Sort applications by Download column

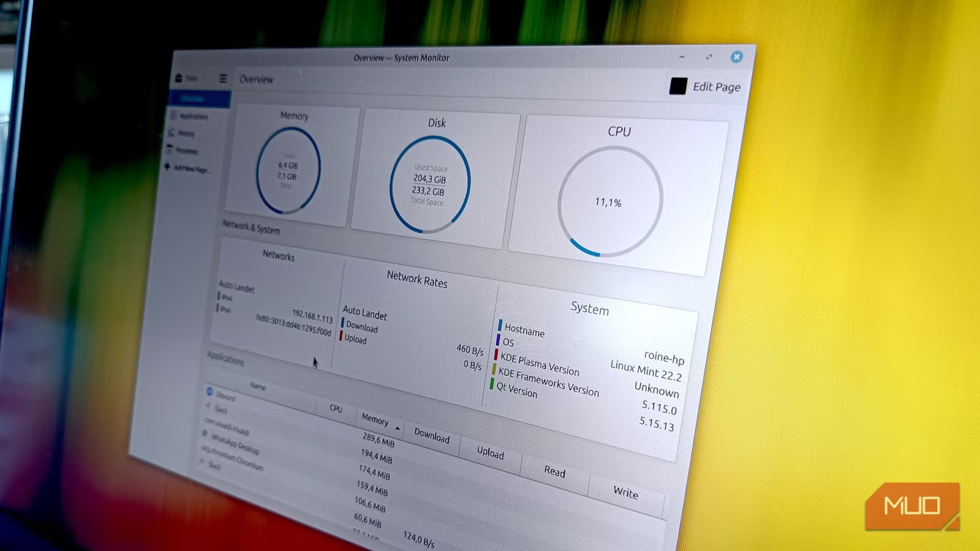pyautogui.click(x=432, y=436)
